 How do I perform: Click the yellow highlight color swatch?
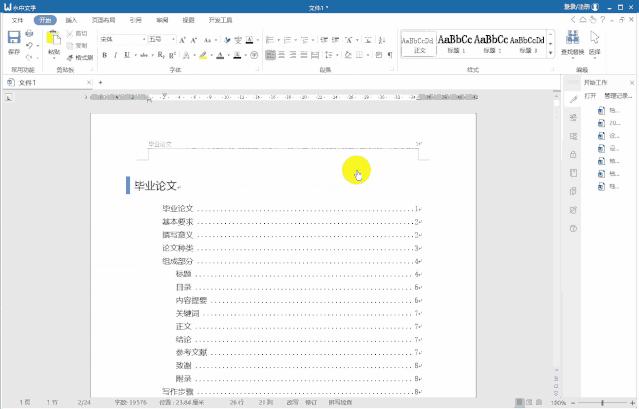203,55
